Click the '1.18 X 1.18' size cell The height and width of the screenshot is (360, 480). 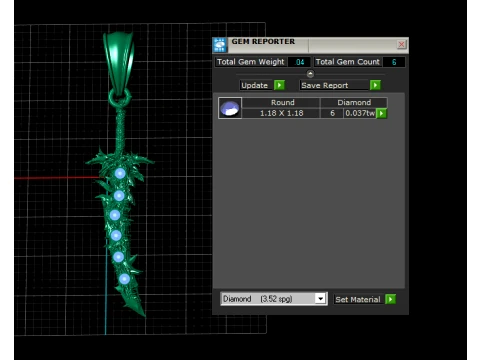[281, 113]
